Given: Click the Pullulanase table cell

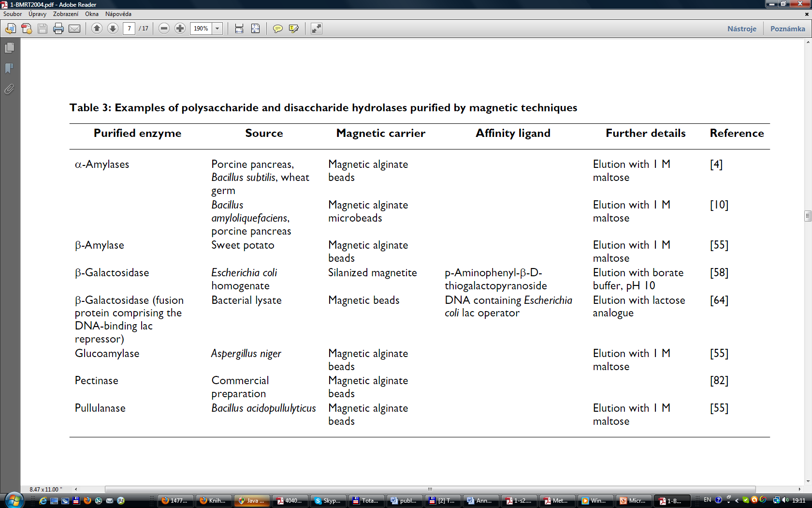Looking at the screenshot, I should coord(100,408).
